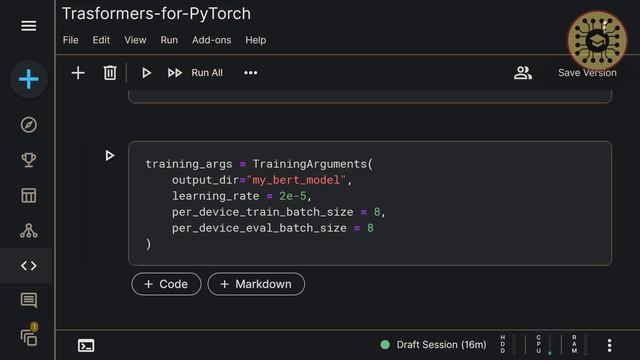Click per_device_eval_batch_size in the code
This screenshot has width=640, height=360.
[259, 228]
